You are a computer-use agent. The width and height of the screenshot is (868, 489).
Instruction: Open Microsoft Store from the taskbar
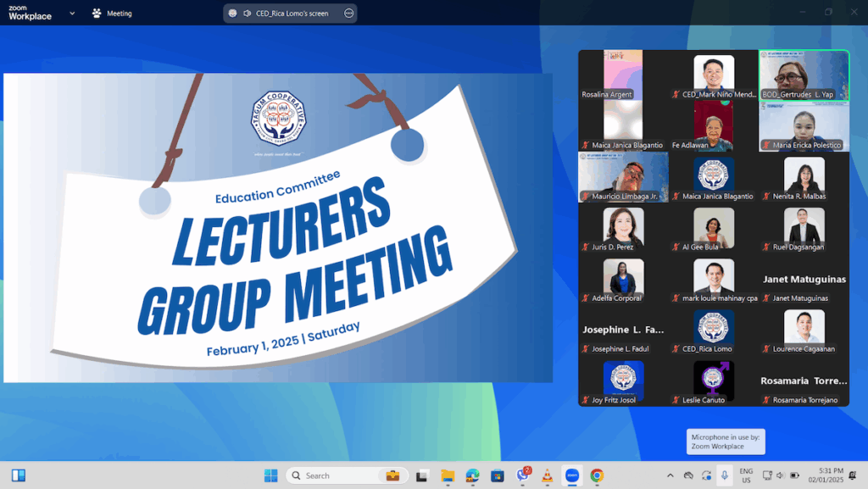click(497, 475)
